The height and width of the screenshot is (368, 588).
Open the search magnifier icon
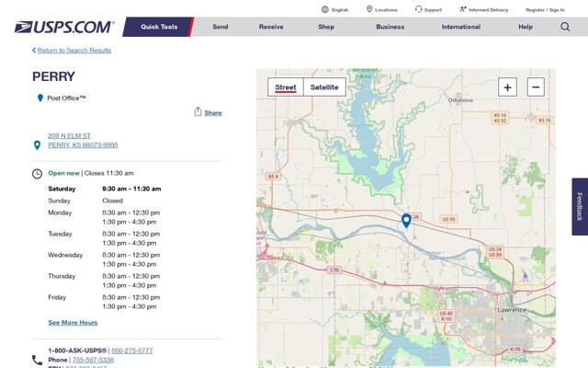pos(565,27)
